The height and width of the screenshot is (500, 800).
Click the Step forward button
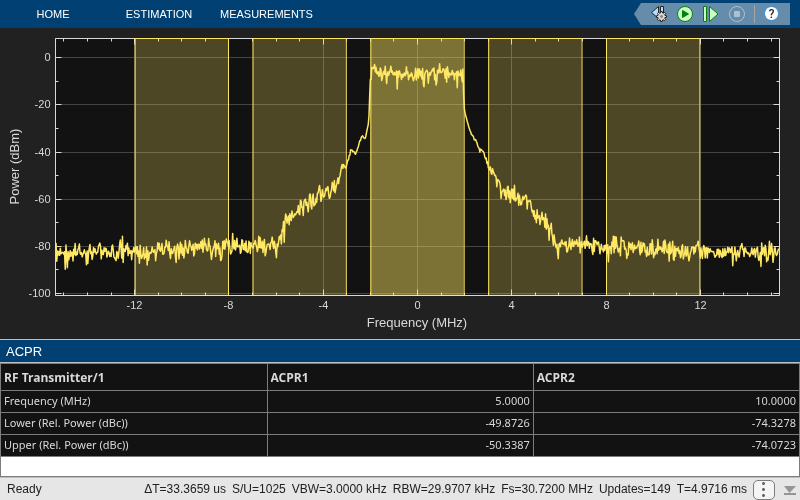click(x=710, y=14)
